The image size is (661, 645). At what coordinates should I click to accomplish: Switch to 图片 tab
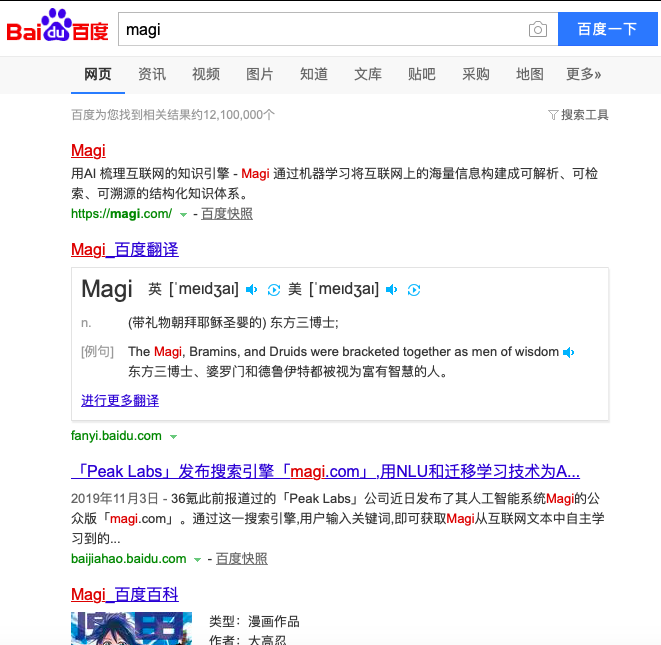[x=260, y=74]
